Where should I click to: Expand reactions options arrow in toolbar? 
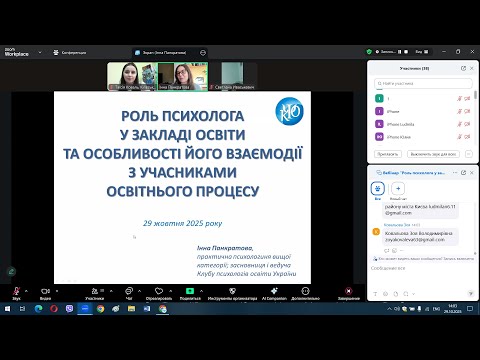tap(171, 291)
